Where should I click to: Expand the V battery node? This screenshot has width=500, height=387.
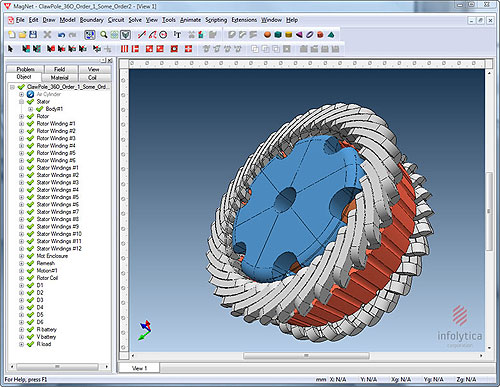tap(21, 337)
